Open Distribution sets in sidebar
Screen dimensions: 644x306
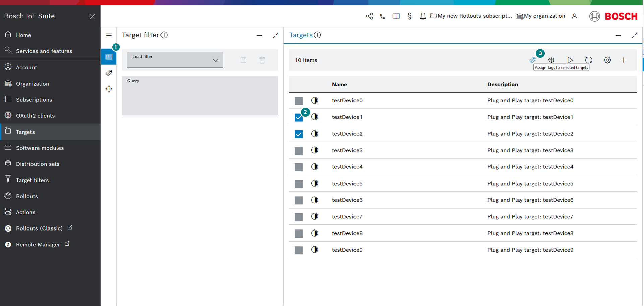point(38,164)
